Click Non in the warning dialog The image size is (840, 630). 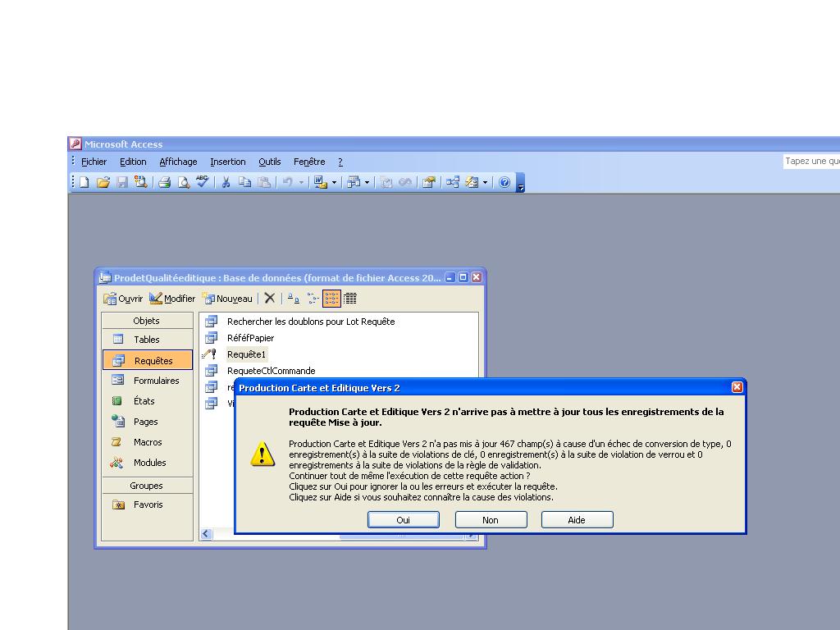tap(491, 519)
